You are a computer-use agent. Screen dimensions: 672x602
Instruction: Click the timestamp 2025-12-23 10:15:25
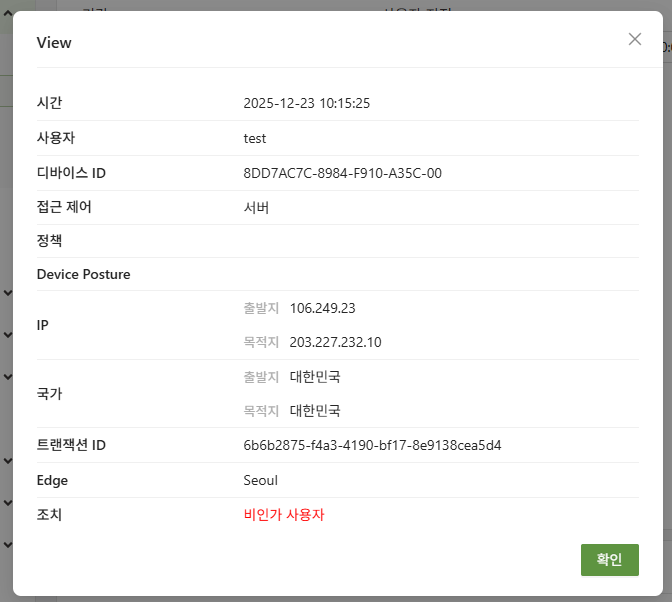point(307,103)
